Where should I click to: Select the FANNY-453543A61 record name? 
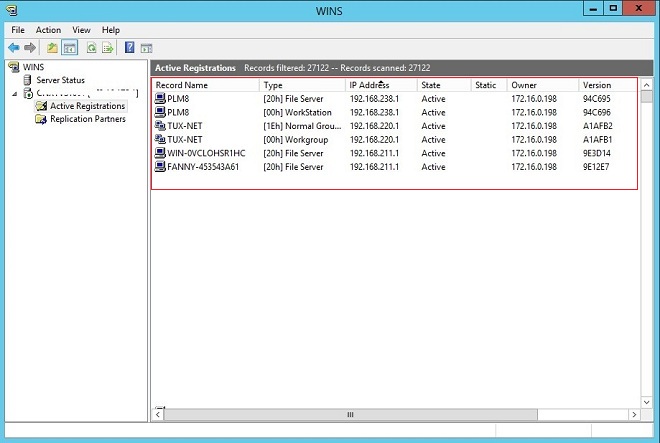203,167
